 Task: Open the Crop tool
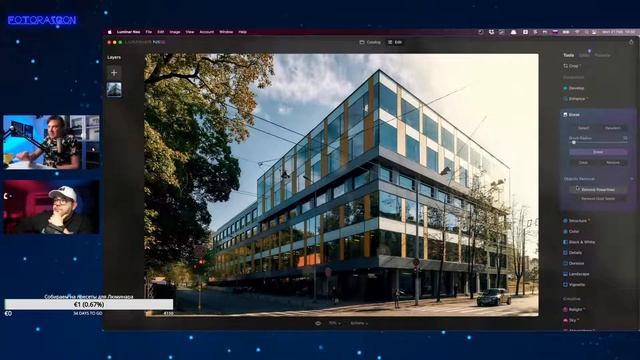tap(573, 66)
